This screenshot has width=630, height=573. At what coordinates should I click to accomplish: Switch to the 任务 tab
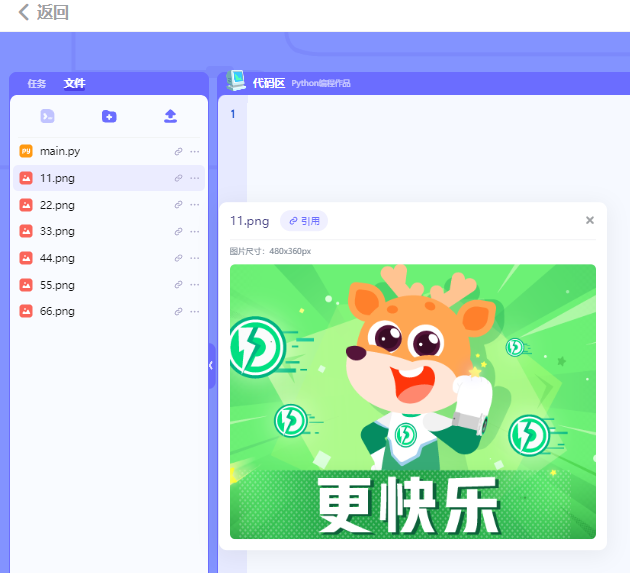pyautogui.click(x=37, y=84)
